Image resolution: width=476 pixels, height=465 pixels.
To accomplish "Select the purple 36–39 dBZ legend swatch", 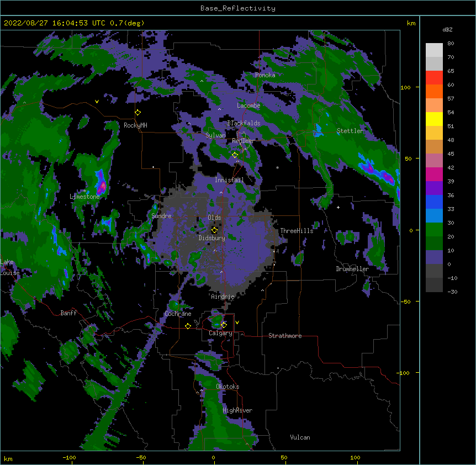I will 434,188.
